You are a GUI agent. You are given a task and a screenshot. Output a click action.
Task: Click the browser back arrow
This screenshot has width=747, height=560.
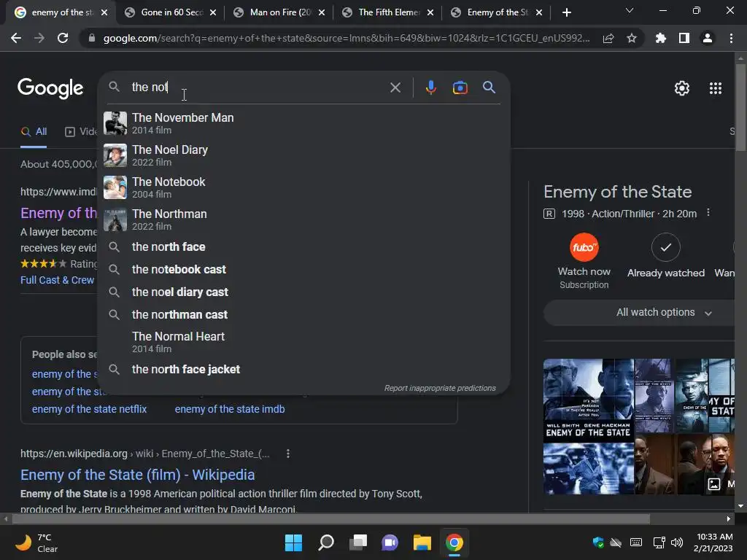pos(16,38)
